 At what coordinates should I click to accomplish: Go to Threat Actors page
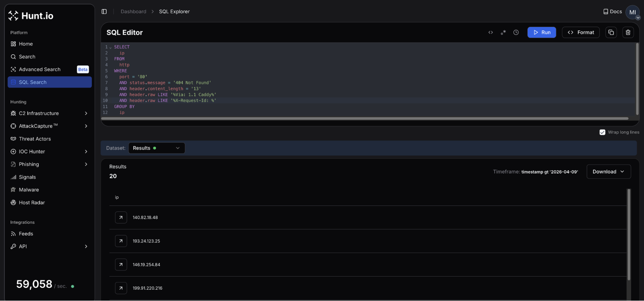[35, 139]
